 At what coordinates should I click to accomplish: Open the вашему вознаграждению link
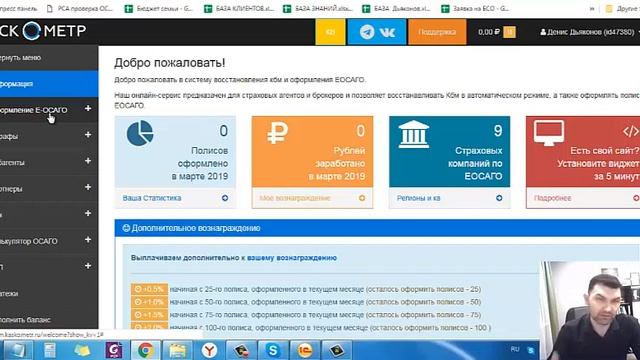(292, 258)
